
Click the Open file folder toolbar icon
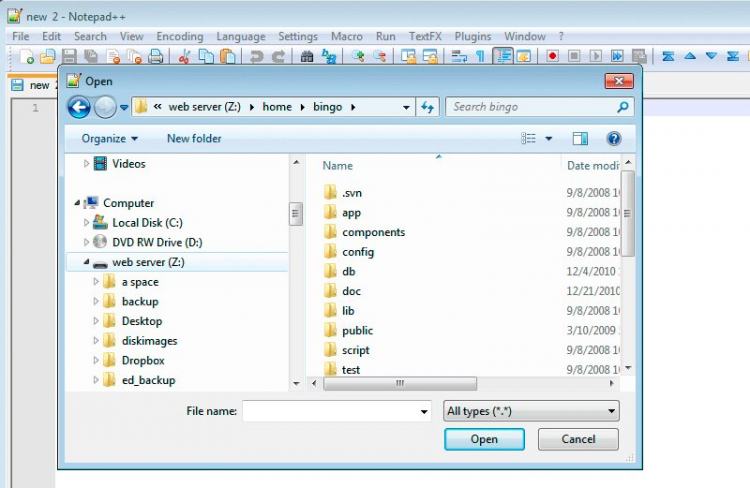point(48,56)
